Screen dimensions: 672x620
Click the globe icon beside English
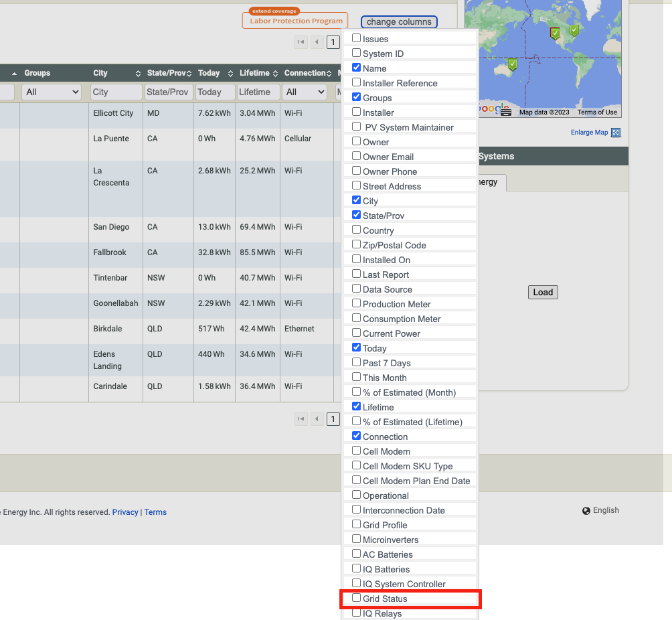[x=586, y=510]
